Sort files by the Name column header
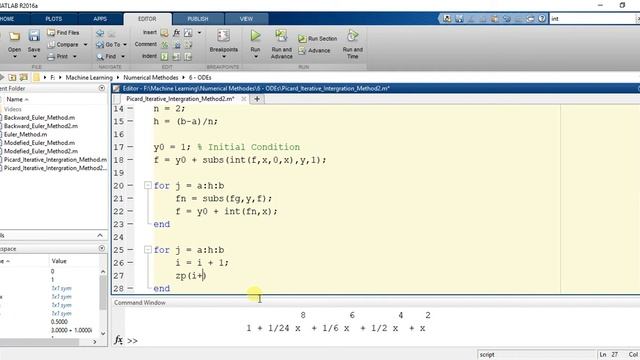The image size is (640, 360). click(18, 99)
